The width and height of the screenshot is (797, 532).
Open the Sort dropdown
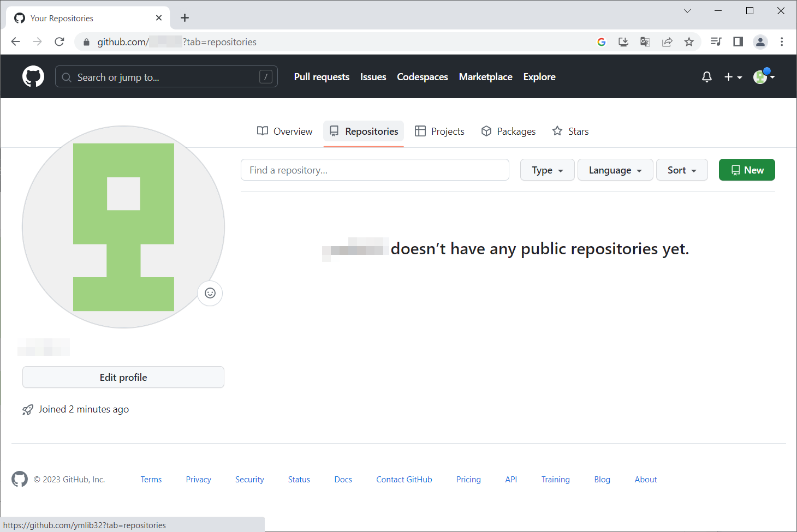682,170
